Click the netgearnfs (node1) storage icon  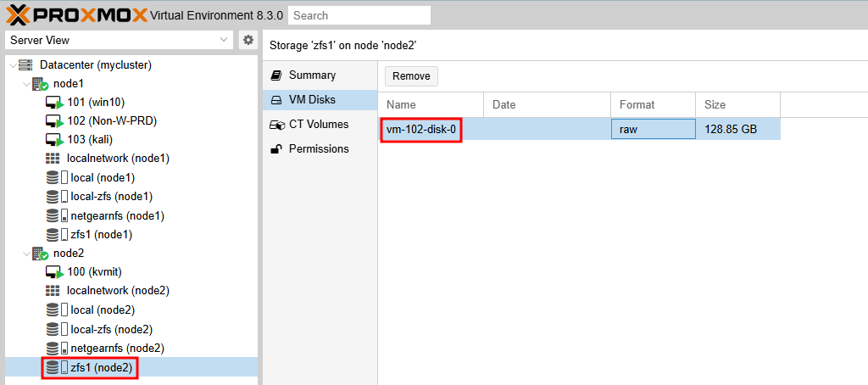click(57, 215)
